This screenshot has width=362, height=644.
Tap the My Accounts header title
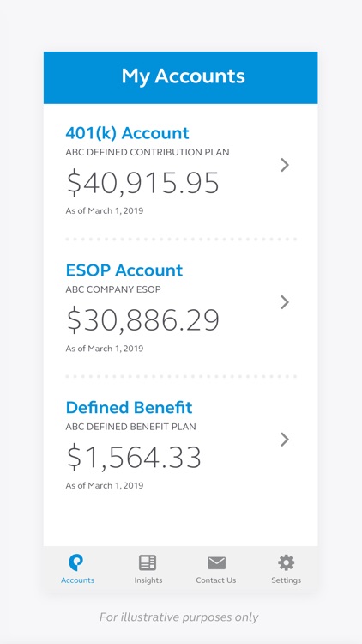tap(183, 76)
